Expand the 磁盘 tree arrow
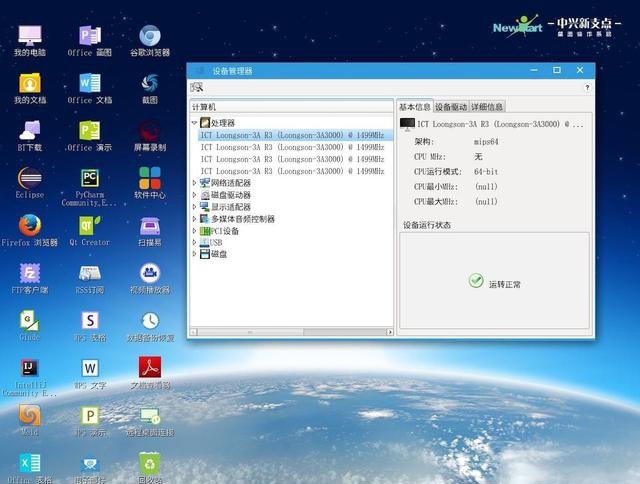Viewport: 640px width, 484px height. pyautogui.click(x=194, y=254)
